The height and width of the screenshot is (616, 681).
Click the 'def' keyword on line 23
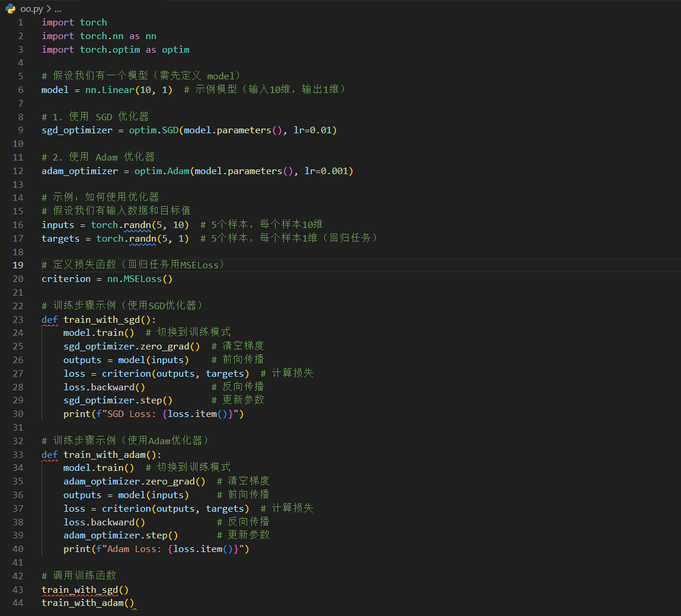50,319
